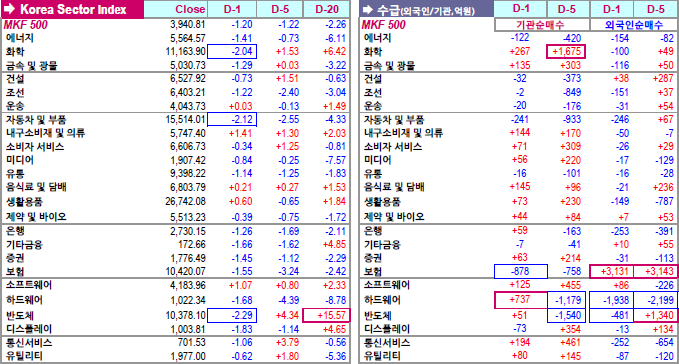Click the 소프트웨어 row label in left table
Image resolution: width=679 pixels, height=364 pixels.
click(29, 285)
